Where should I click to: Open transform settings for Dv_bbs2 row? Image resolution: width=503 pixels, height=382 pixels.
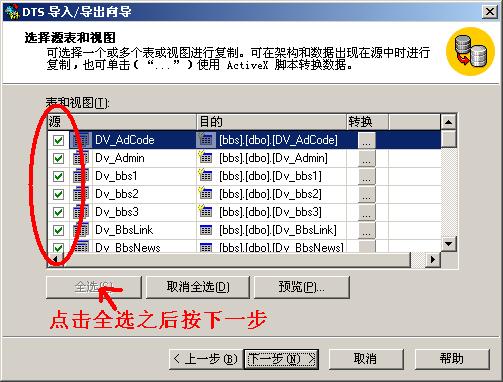pos(367,194)
